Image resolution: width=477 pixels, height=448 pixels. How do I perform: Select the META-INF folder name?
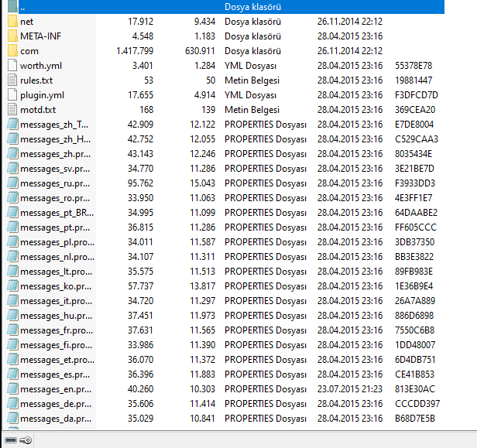tap(41, 36)
